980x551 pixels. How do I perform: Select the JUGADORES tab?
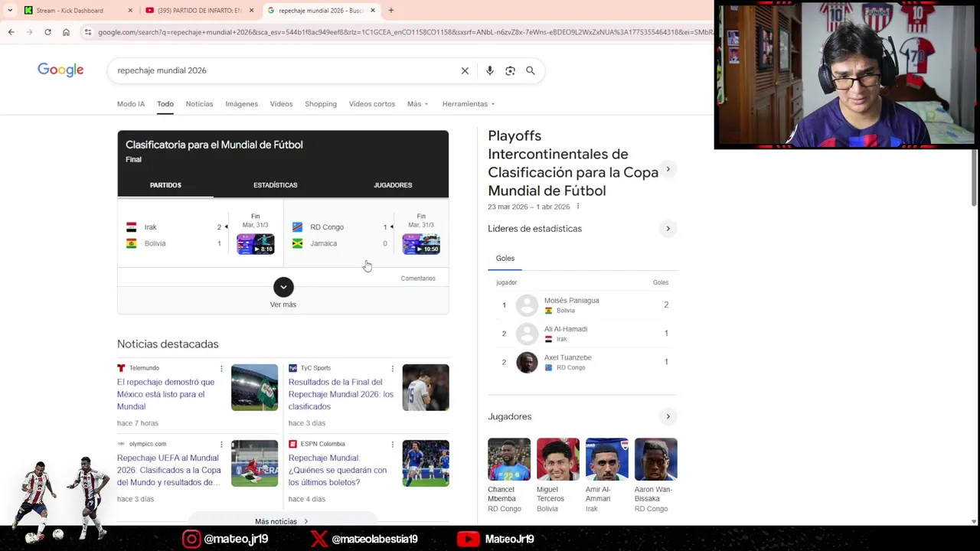(393, 185)
